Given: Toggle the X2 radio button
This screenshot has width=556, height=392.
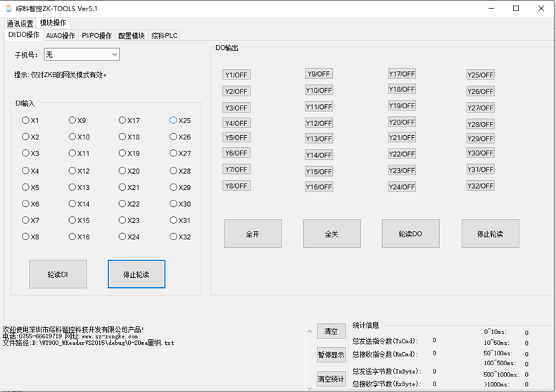Looking at the screenshot, I should click(x=30, y=137).
